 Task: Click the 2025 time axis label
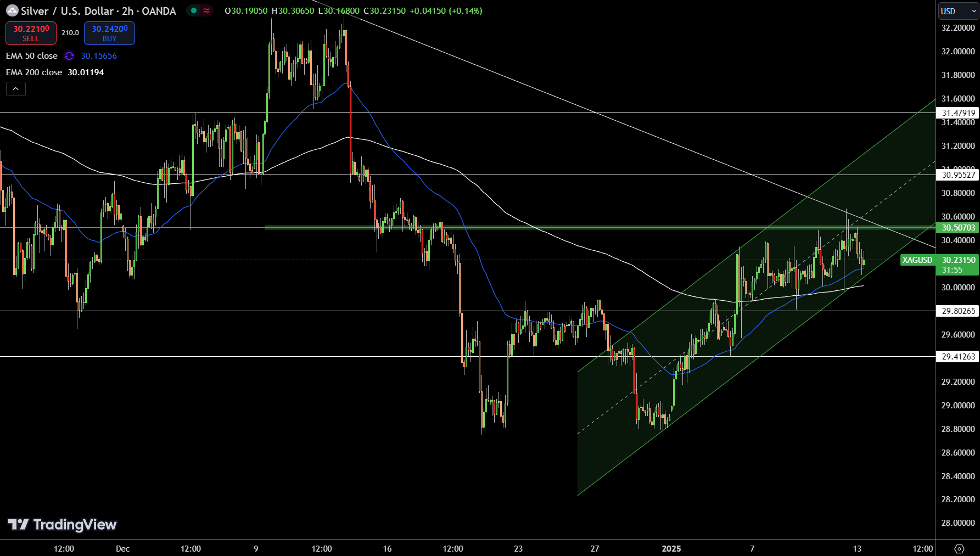[671, 548]
